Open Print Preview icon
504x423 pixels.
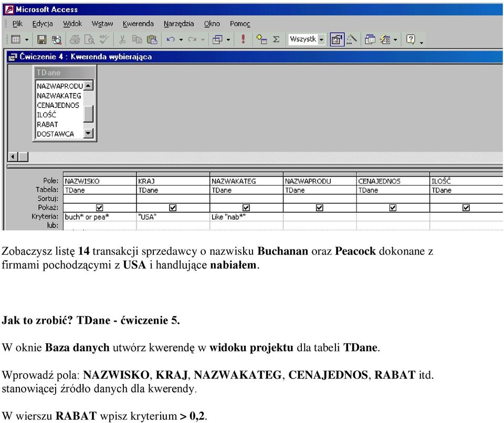[x=89, y=39]
